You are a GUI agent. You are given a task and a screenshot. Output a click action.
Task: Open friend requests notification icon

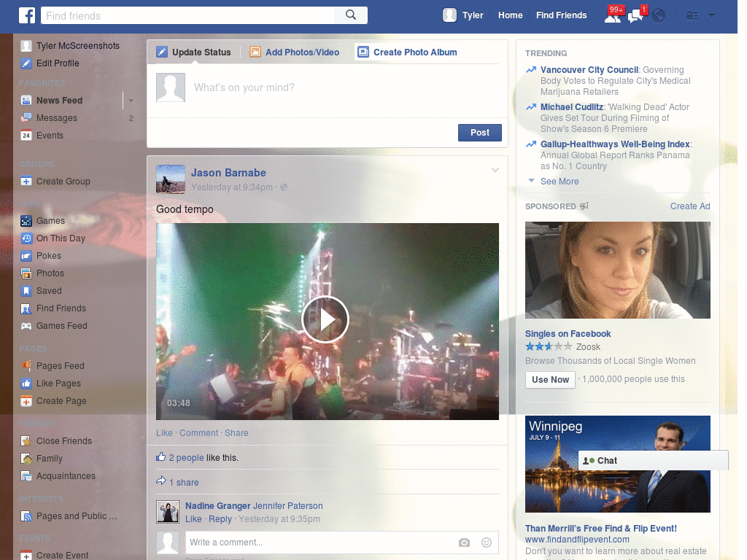(x=613, y=16)
